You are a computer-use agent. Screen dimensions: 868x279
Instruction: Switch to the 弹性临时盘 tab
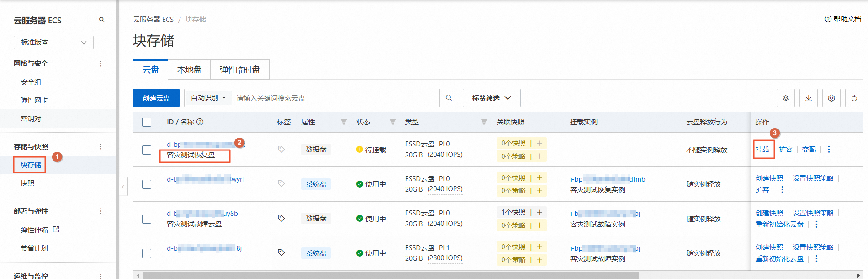click(x=240, y=70)
